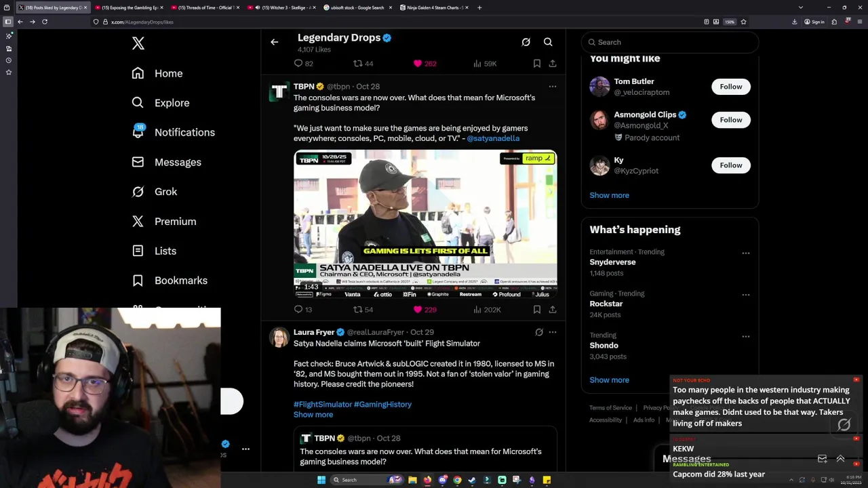Open a new browser tab with the plus button
Image resolution: width=868 pixels, height=488 pixels.
coord(479,7)
